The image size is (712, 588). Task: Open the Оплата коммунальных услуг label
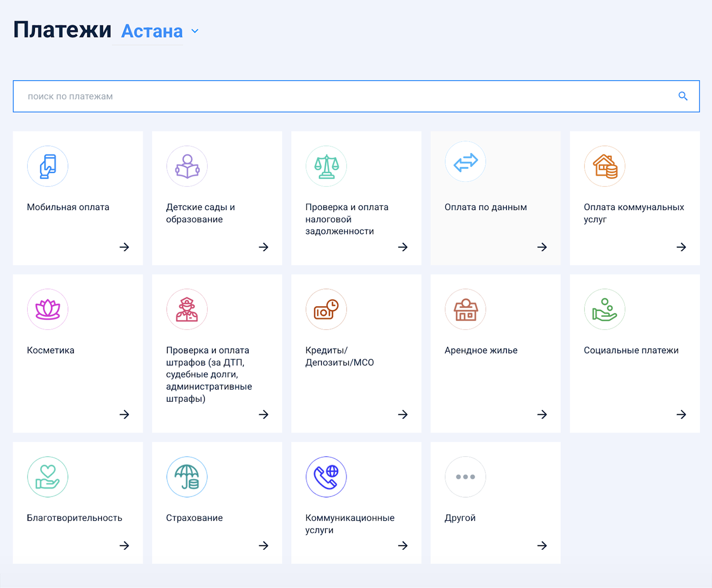634,213
